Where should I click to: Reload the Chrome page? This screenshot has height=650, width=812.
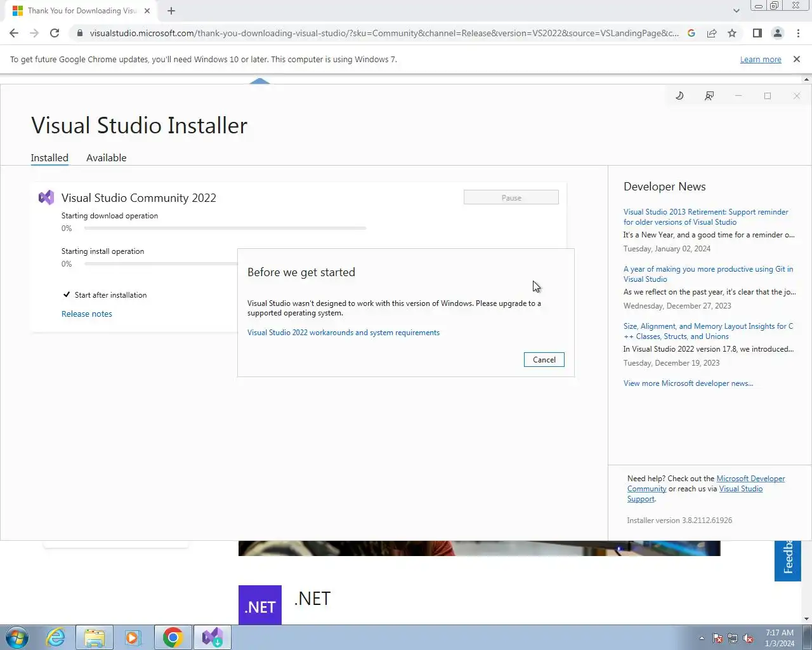coord(55,33)
